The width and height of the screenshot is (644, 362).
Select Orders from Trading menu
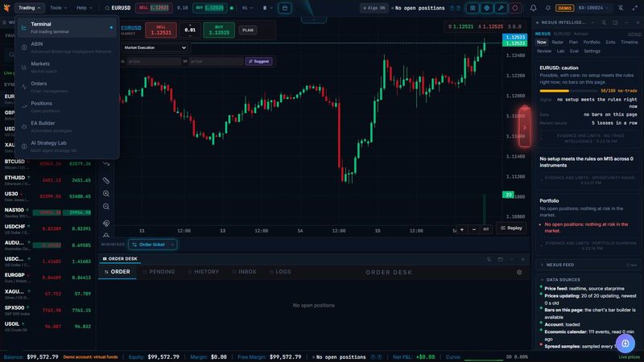click(x=68, y=87)
